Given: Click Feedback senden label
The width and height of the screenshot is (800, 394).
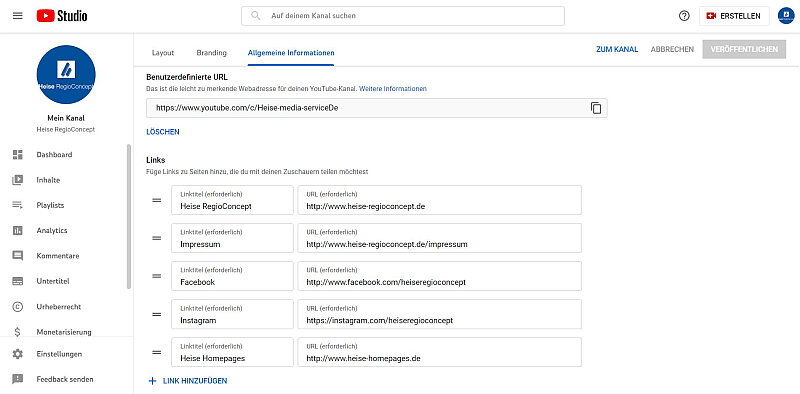Looking at the screenshot, I should pyautogui.click(x=65, y=379).
